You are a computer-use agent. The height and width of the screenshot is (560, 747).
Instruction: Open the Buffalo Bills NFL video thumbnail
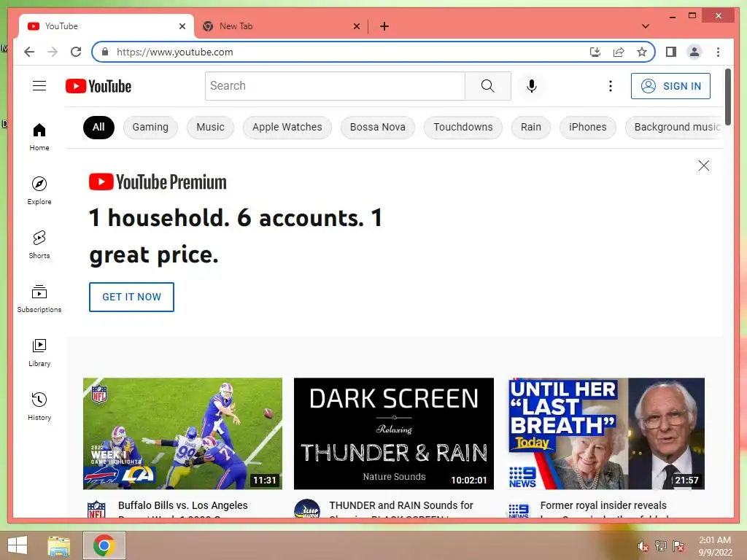(182, 433)
